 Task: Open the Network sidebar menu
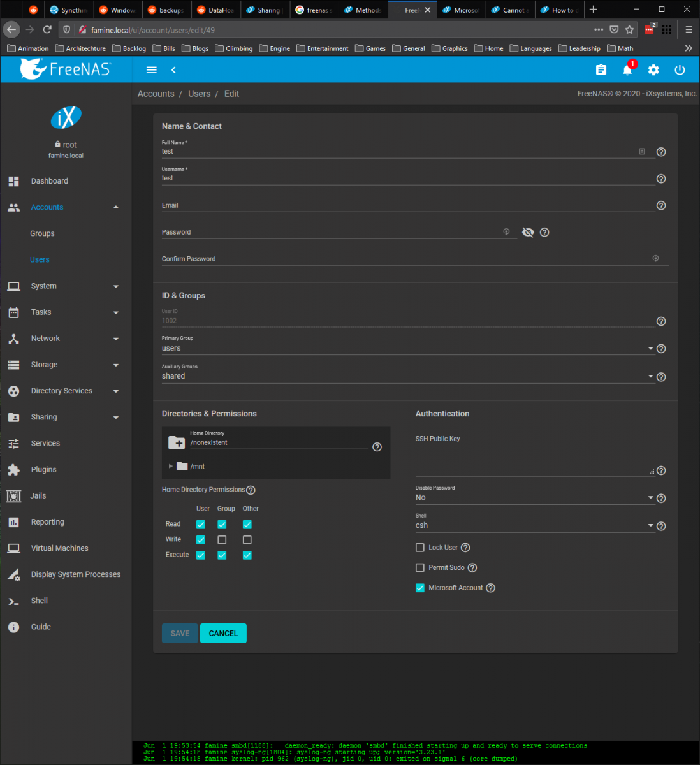[66, 339]
